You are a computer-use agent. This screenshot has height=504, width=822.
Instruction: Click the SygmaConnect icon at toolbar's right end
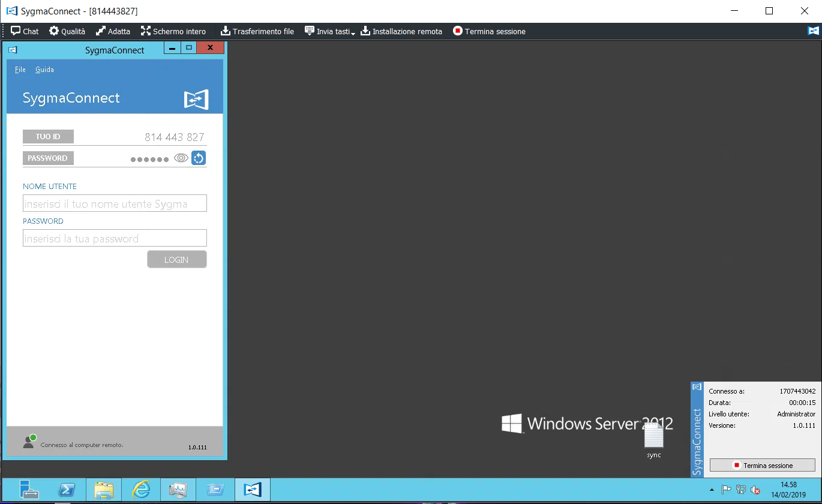(x=814, y=31)
